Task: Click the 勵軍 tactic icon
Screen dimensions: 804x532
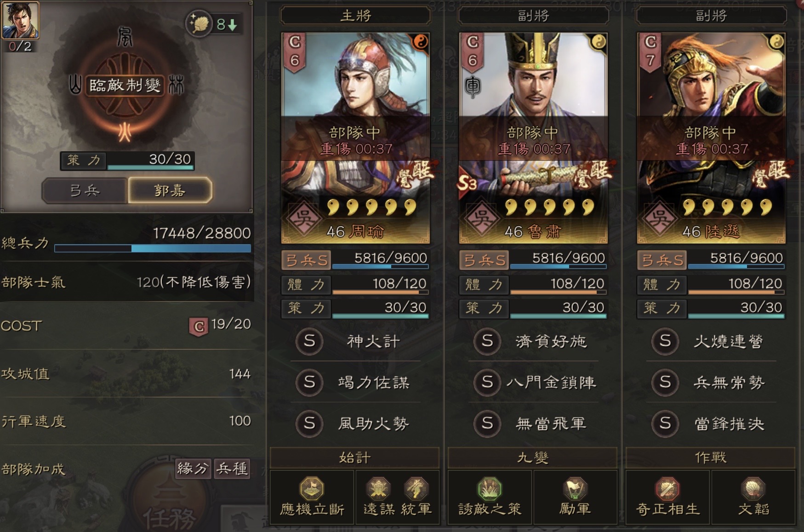Action: [x=575, y=488]
